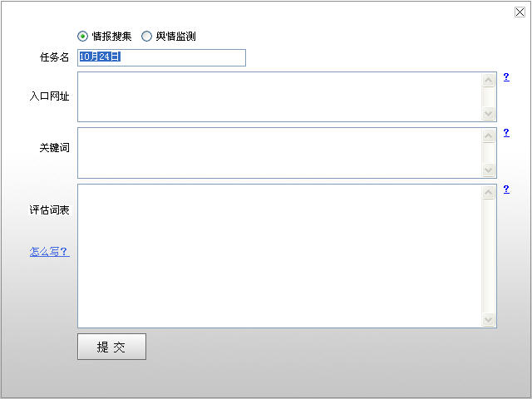The width and height of the screenshot is (532, 399).
Task: Select the 情报搜集 radio button
Action: (83, 37)
